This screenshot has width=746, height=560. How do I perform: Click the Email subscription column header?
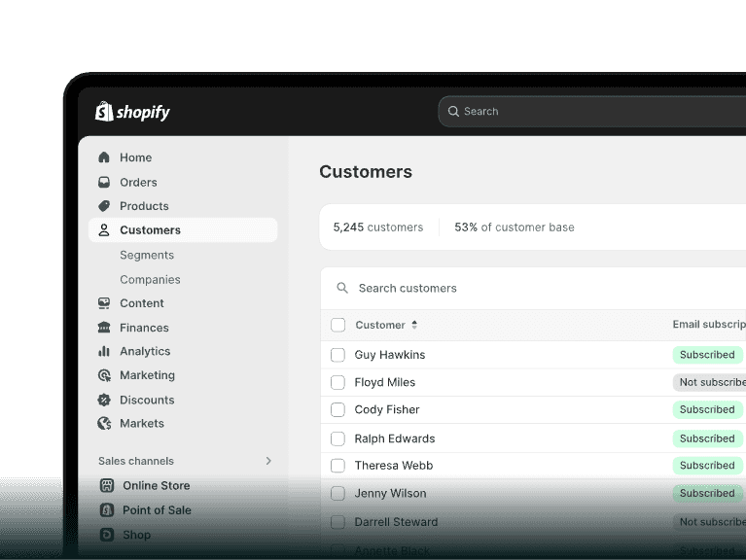click(x=709, y=324)
